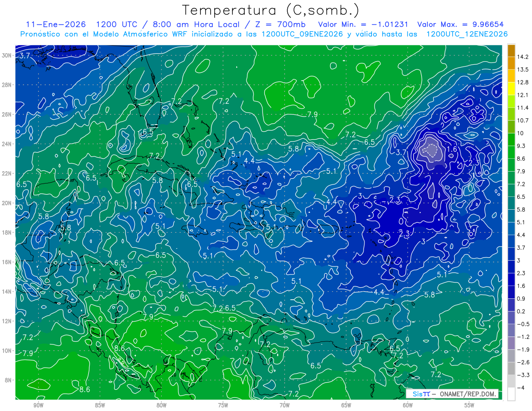Screen dimensions: 532x411
Task: Click the legend value '-3.3'
Action: click(523, 375)
